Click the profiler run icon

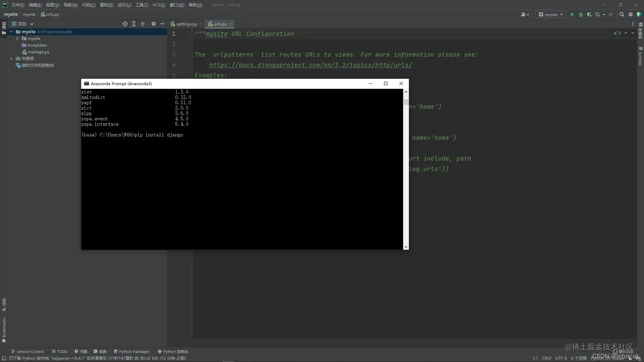click(x=598, y=14)
